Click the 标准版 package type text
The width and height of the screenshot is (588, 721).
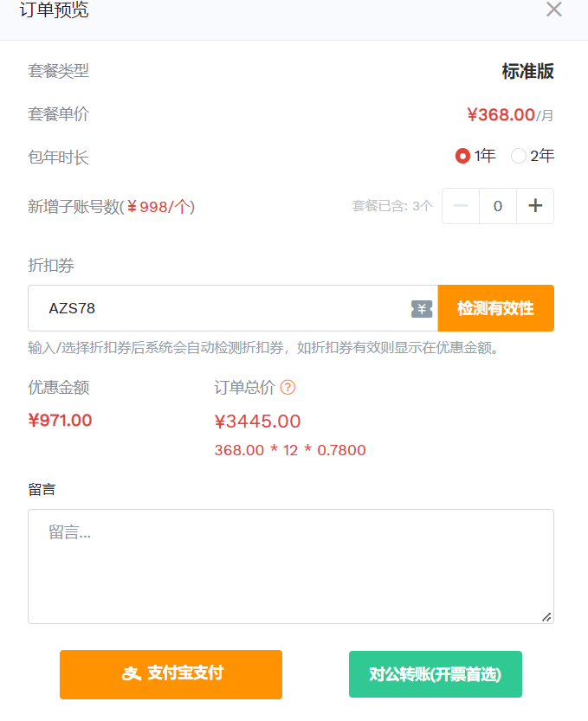527,72
